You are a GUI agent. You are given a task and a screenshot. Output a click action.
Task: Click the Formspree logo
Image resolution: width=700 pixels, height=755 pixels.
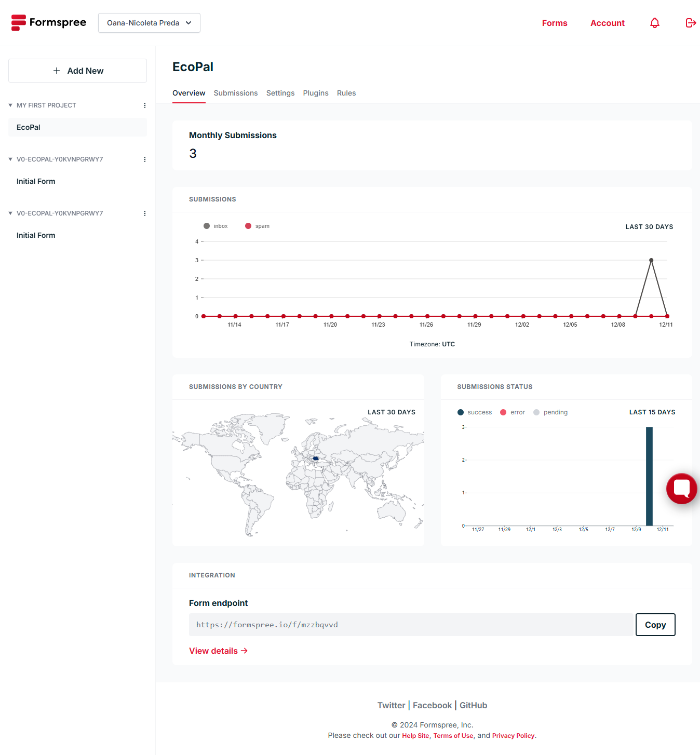tap(49, 23)
